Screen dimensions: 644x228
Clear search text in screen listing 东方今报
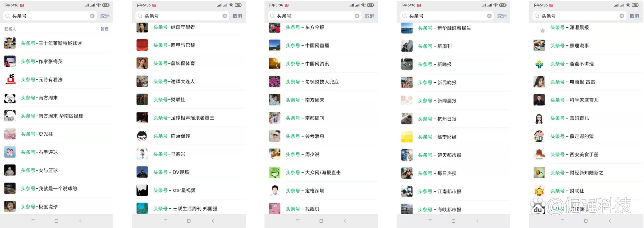coord(357,16)
